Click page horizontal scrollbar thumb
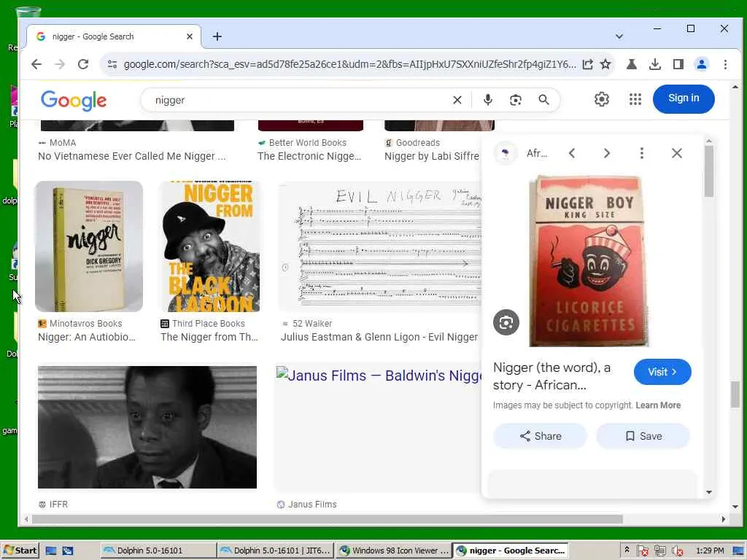The width and height of the screenshot is (747, 560). pyautogui.click(x=328, y=519)
